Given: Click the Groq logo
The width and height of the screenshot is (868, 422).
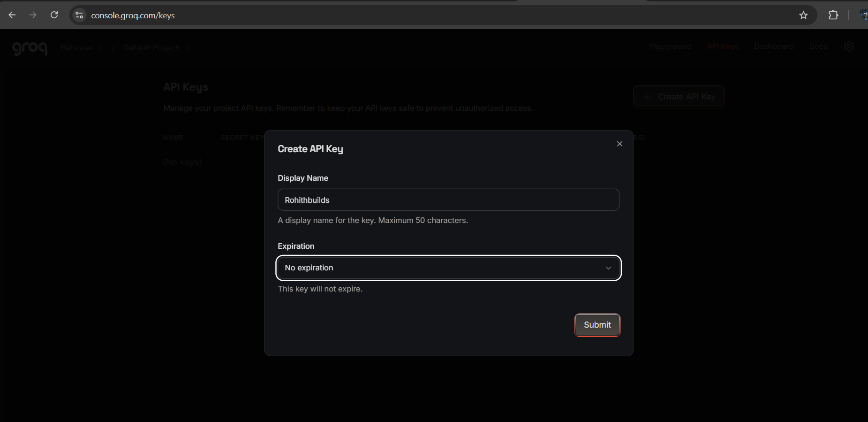Looking at the screenshot, I should coord(30,48).
